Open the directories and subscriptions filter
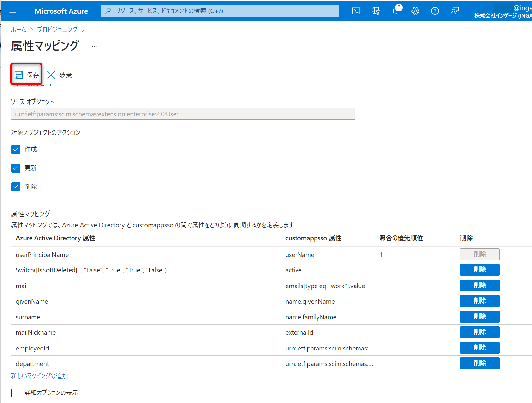Image resolution: width=532 pixels, height=403 pixels. (376, 11)
